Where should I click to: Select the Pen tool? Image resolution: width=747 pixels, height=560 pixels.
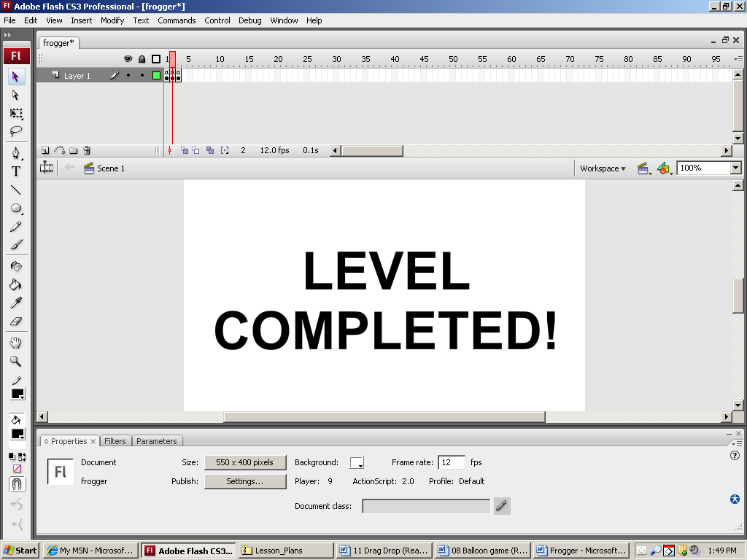point(16,152)
